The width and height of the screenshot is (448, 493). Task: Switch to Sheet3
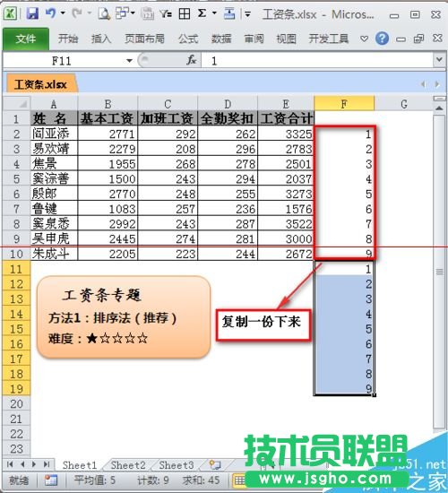pos(177,465)
